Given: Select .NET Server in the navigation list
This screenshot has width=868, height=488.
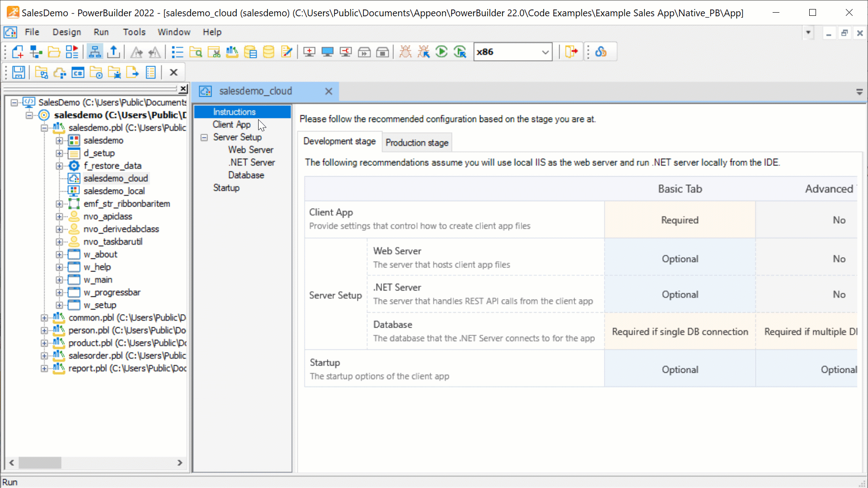Looking at the screenshot, I should click(251, 163).
